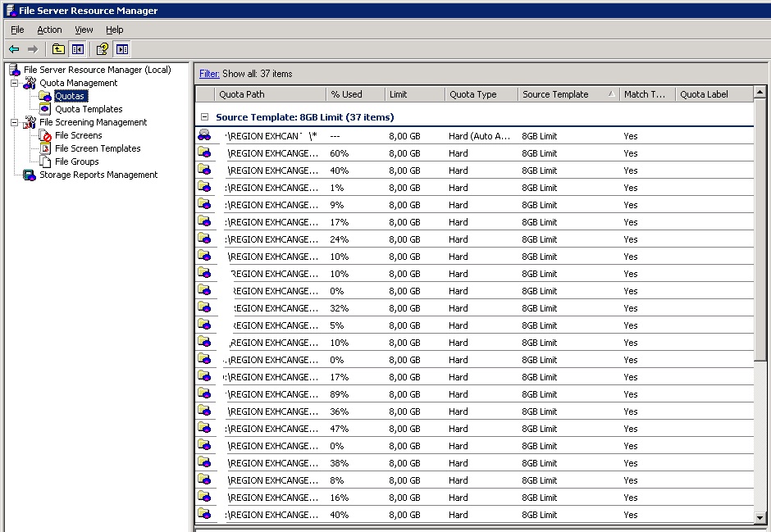Click the quota folder icon of 38% row
771x532 pixels.
[x=204, y=462]
